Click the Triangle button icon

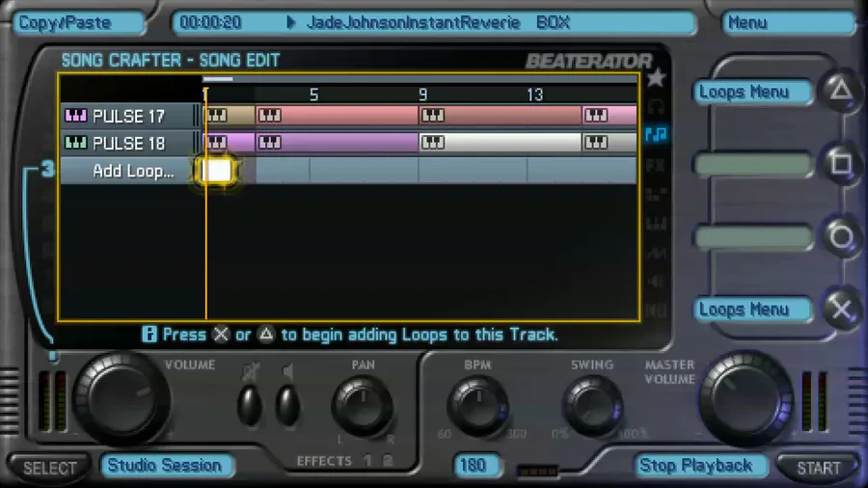(x=841, y=90)
